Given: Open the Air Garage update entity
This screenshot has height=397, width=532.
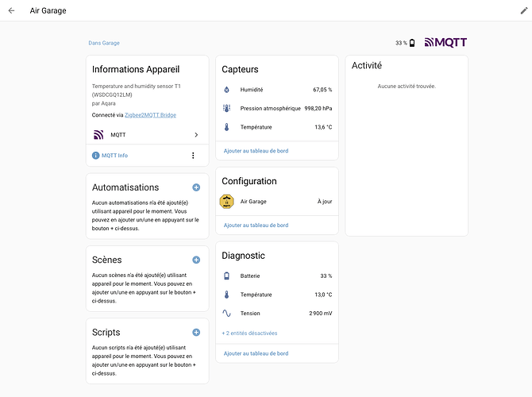Looking at the screenshot, I should pos(277,202).
